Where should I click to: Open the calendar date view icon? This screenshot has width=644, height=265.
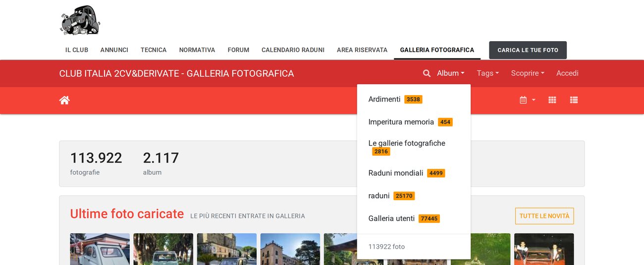(523, 100)
